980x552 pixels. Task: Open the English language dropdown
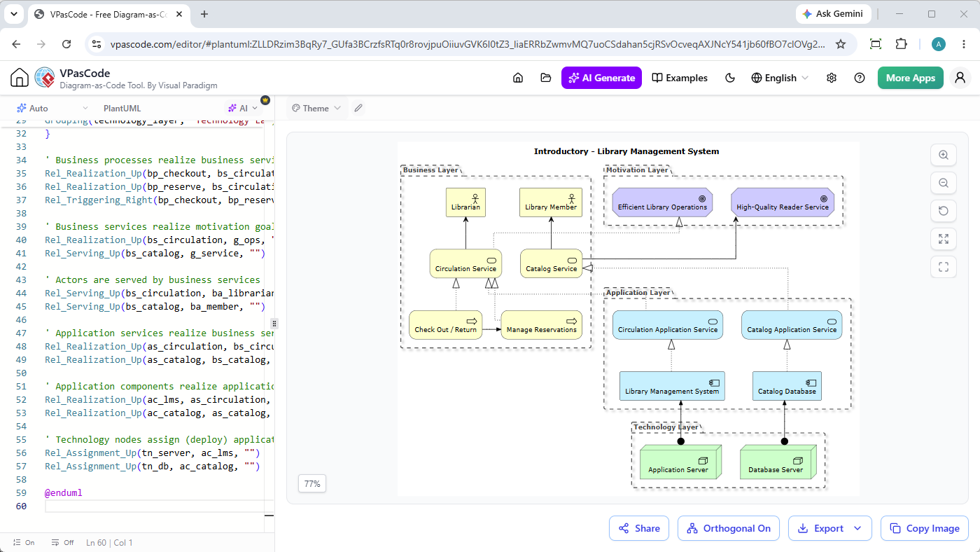coord(780,78)
